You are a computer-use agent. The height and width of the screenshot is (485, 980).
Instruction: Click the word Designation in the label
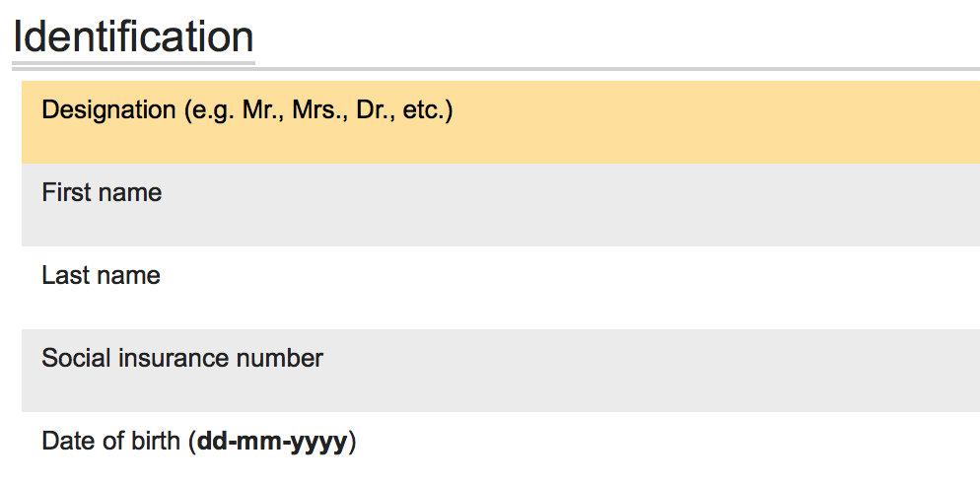tap(108, 109)
